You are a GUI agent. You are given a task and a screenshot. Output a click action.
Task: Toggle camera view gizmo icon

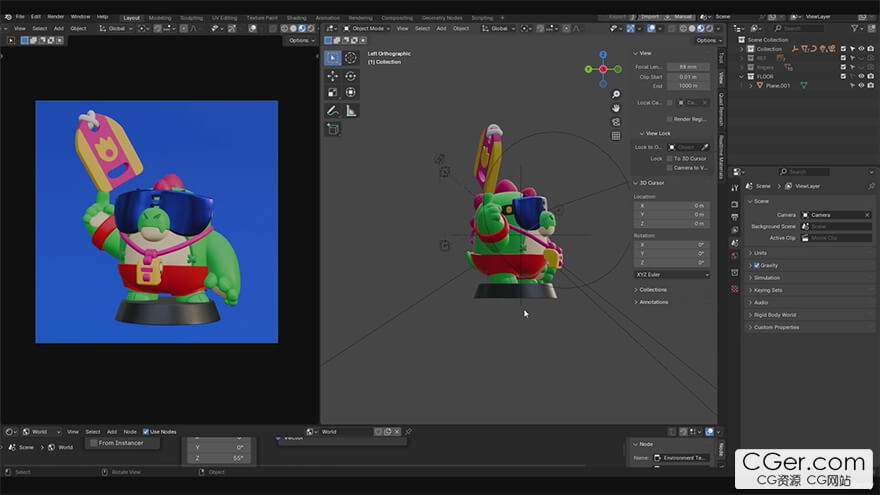(x=616, y=122)
